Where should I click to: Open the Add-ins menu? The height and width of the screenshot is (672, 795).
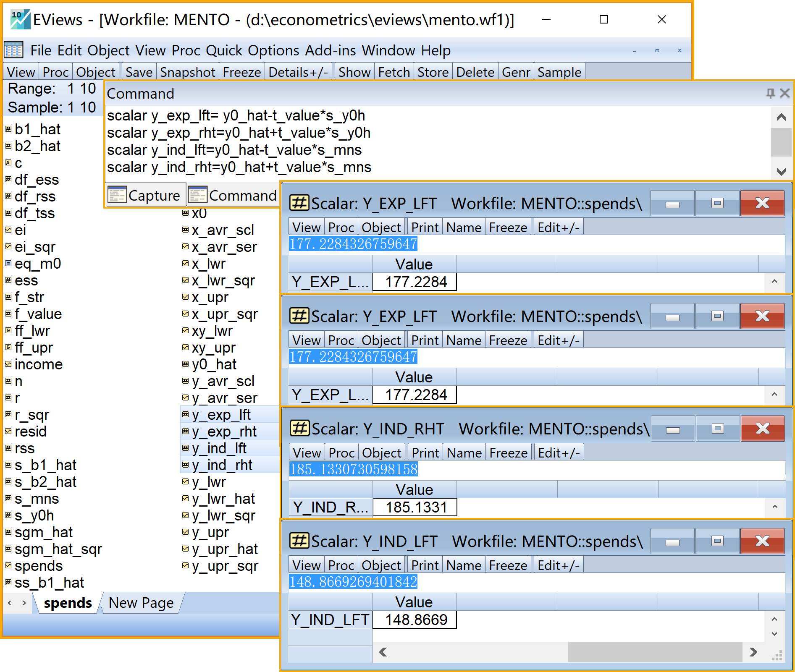(330, 50)
